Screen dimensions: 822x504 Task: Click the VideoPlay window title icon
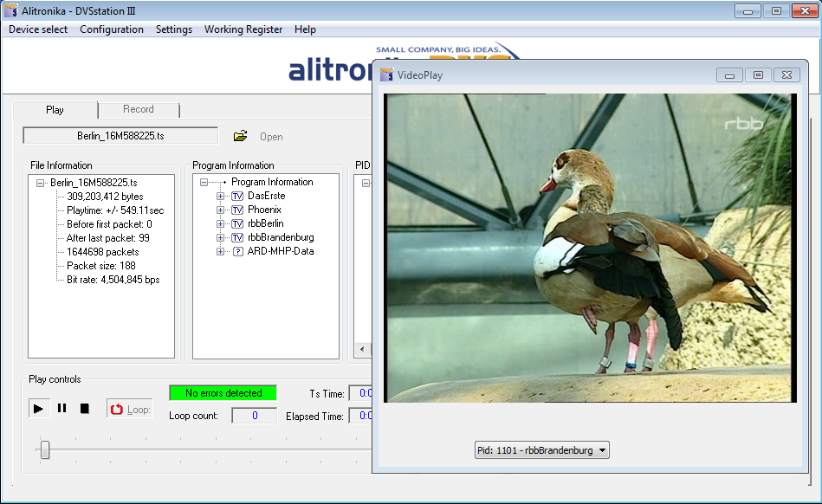pyautogui.click(x=387, y=75)
